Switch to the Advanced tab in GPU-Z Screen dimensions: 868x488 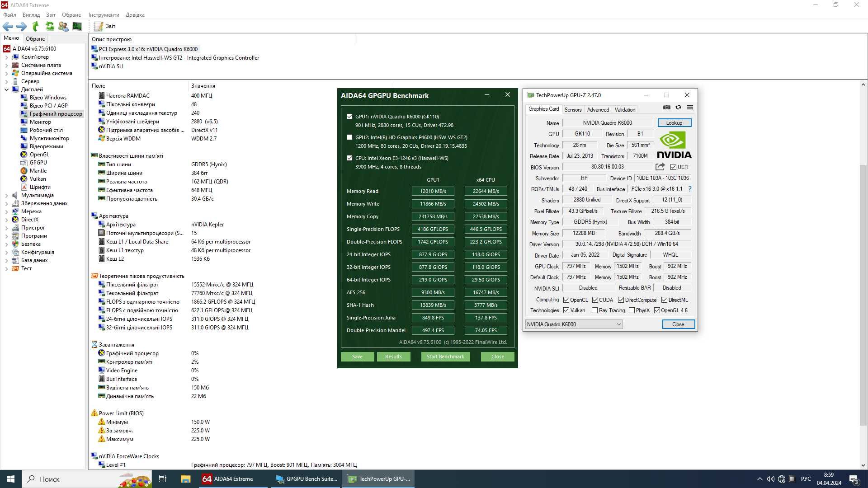point(598,110)
